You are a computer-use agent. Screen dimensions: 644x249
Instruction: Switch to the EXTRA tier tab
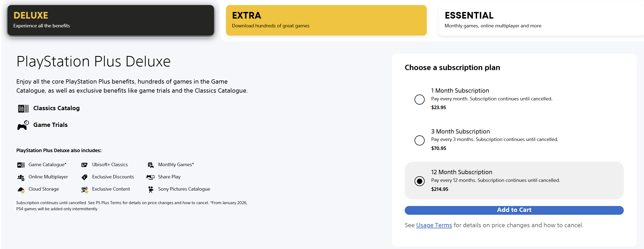326,20
